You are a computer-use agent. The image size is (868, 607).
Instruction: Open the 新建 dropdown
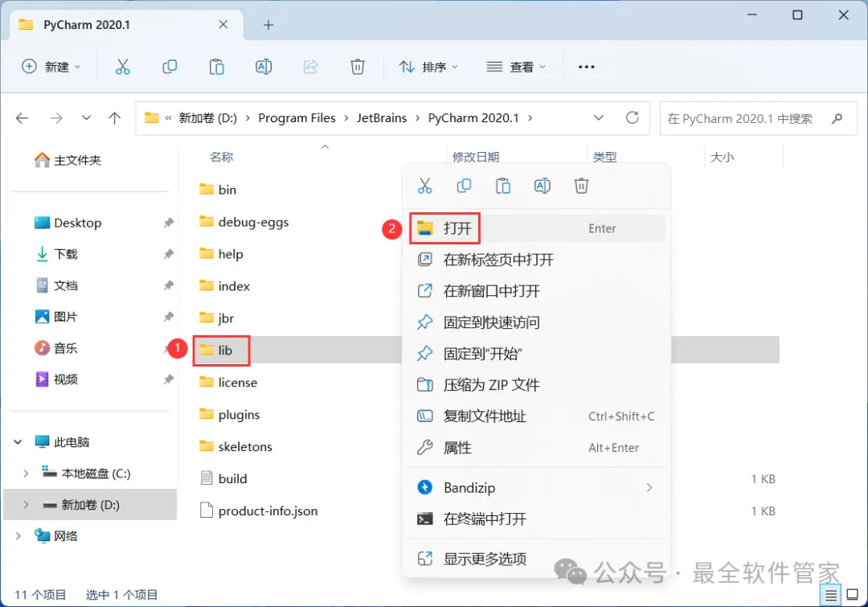coord(51,67)
